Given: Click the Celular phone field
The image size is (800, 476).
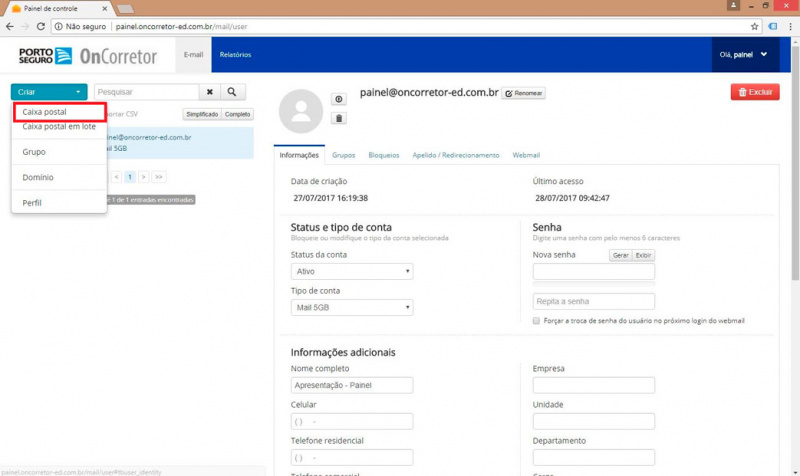Looking at the screenshot, I should click(352, 421).
